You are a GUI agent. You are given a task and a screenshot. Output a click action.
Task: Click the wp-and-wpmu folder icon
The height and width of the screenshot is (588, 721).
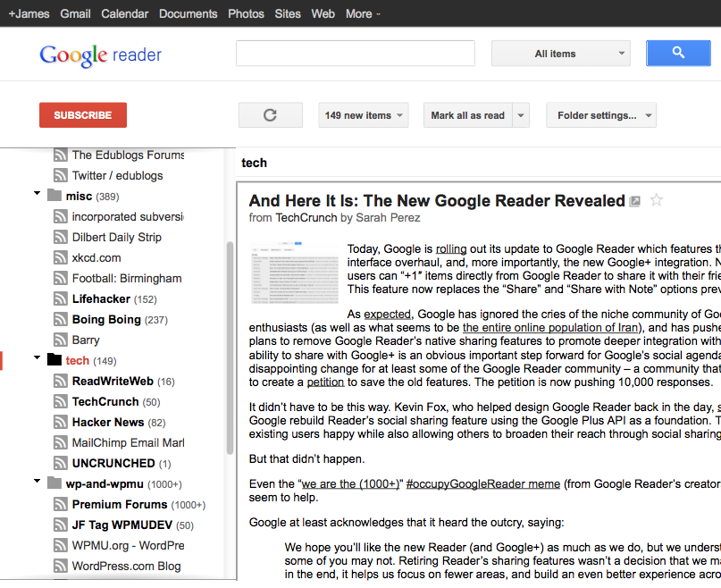pyautogui.click(x=54, y=483)
